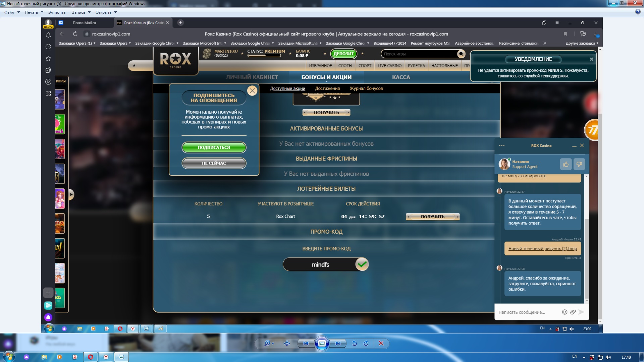
Task: Go to the previous photo
Action: click(x=306, y=343)
